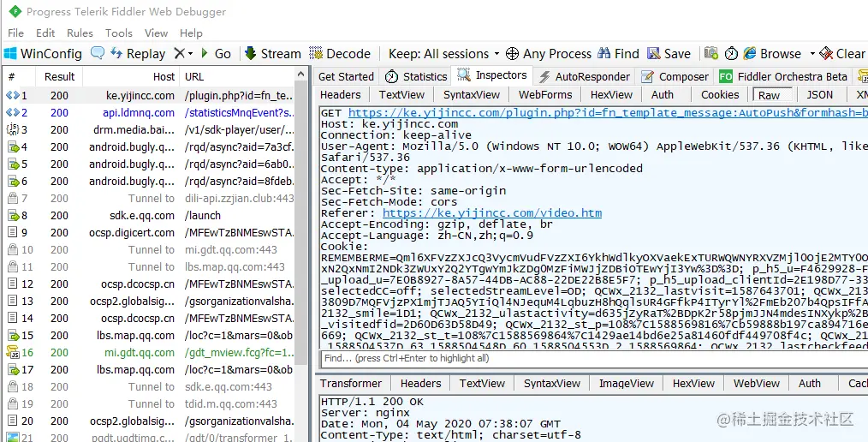Save the captured sessions
The width and height of the screenshot is (868, 442).
coord(669,54)
